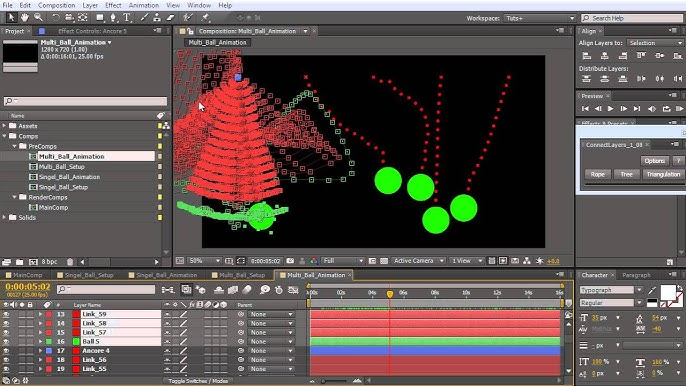Screen dimensions: 686x386
Task: Open the Effect menu
Action: 113,5
